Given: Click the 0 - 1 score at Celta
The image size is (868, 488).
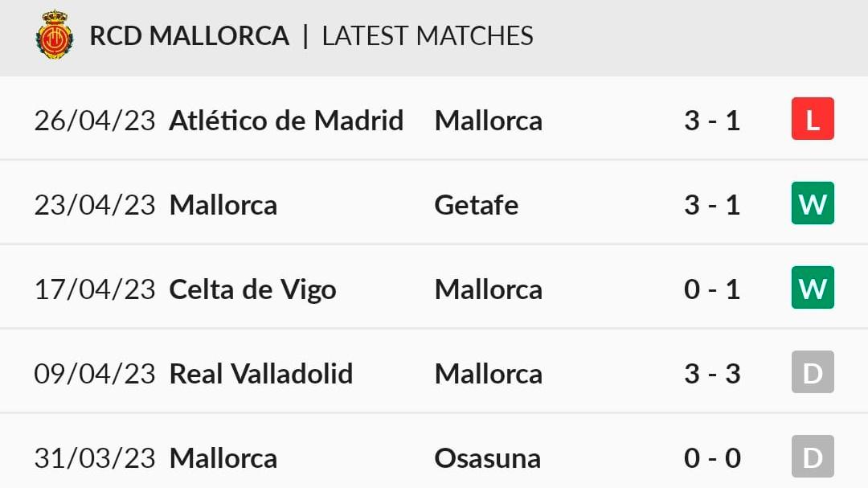Looking at the screenshot, I should coord(712,289).
